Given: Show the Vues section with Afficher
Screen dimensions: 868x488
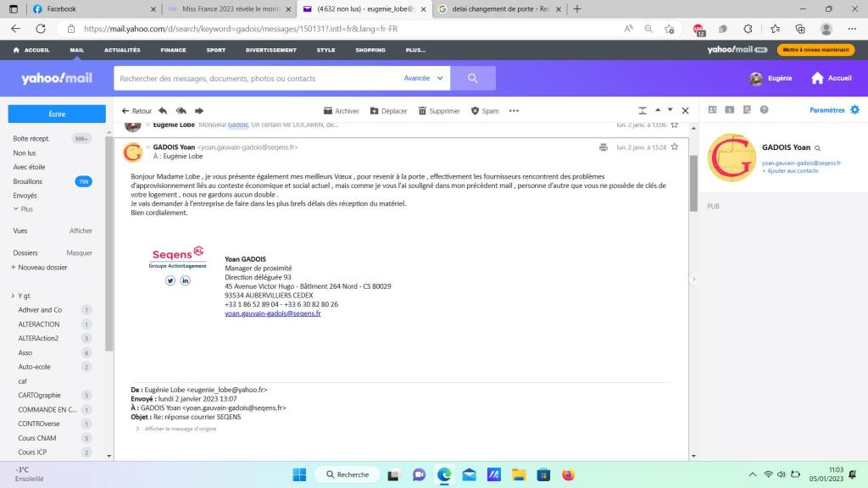Looking at the screenshot, I should pos(81,230).
